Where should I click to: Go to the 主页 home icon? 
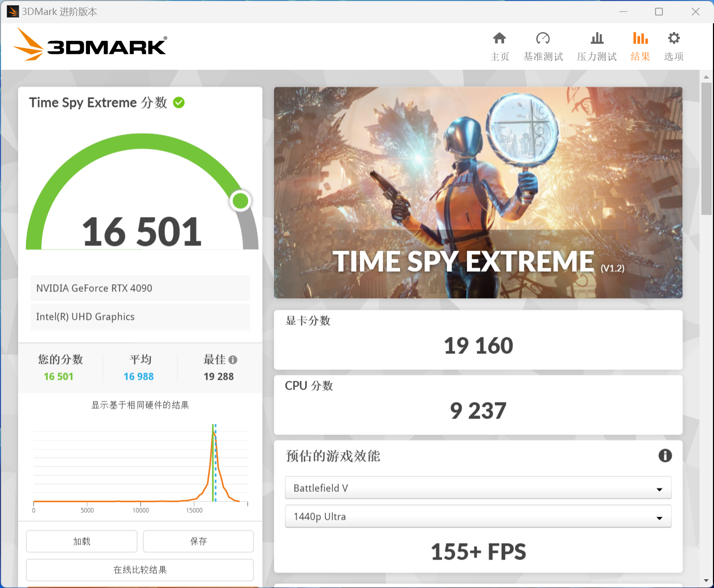pyautogui.click(x=499, y=38)
